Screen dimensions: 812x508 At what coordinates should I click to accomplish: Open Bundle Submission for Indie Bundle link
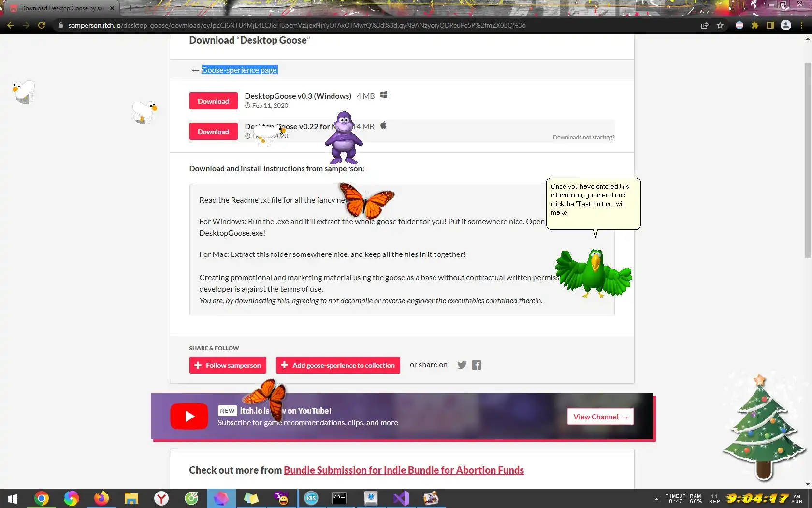[404, 470]
